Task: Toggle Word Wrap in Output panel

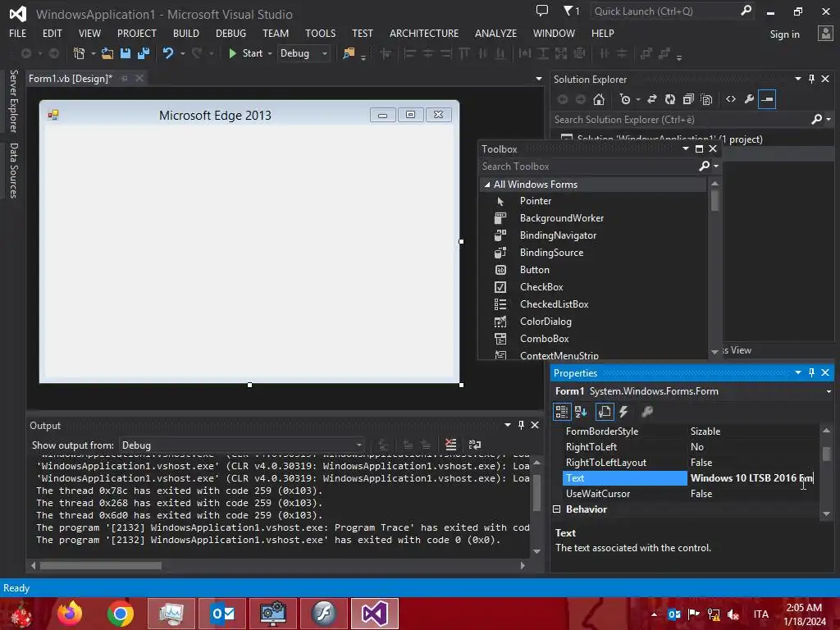Action: pyautogui.click(x=475, y=445)
